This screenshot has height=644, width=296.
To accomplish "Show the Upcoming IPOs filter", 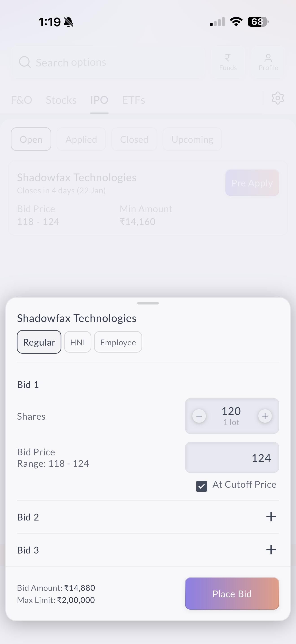I will click(x=192, y=139).
